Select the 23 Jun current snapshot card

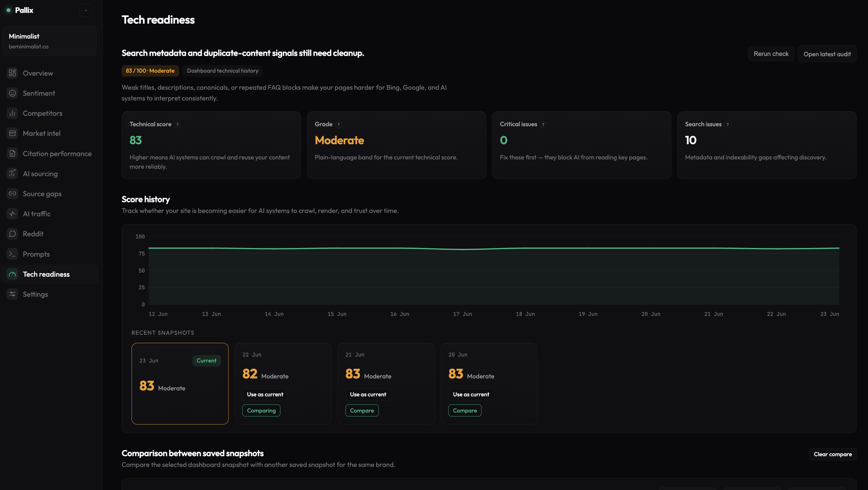pyautogui.click(x=180, y=384)
